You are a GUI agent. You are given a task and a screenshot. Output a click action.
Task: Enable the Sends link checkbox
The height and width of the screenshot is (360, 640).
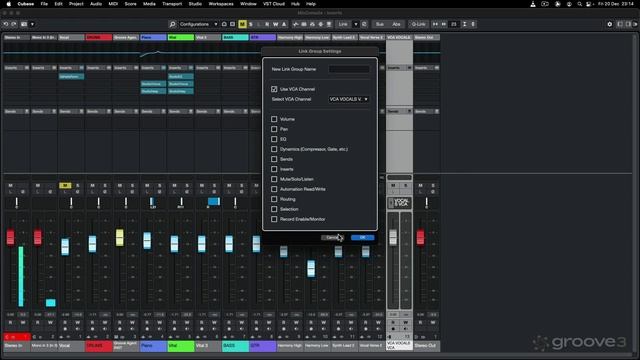point(274,159)
